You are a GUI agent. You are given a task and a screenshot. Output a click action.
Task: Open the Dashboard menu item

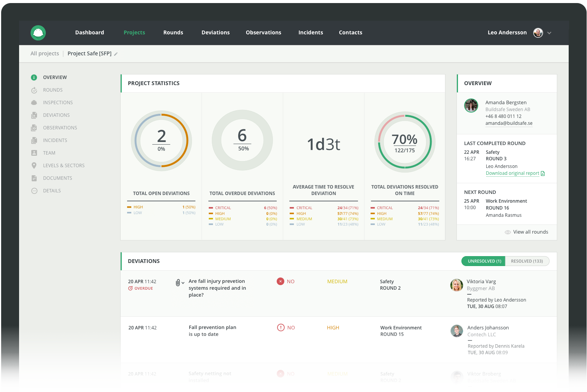tap(90, 32)
